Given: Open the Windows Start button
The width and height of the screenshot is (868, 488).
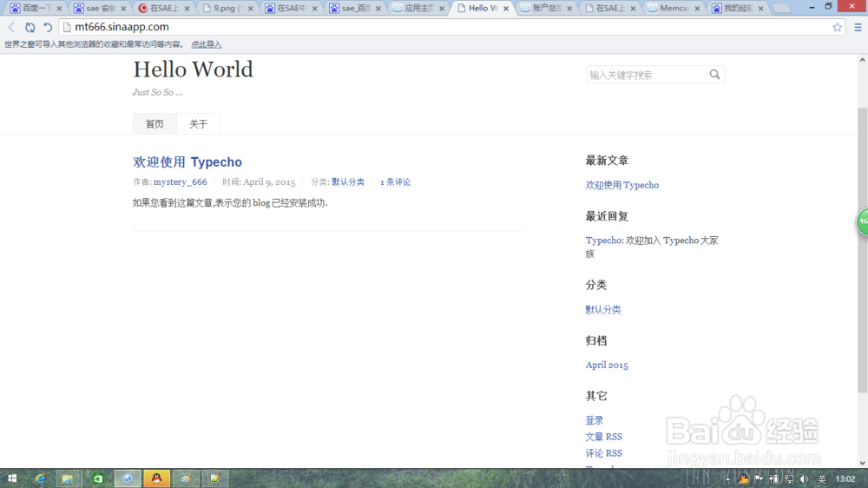Looking at the screenshot, I should tap(11, 478).
